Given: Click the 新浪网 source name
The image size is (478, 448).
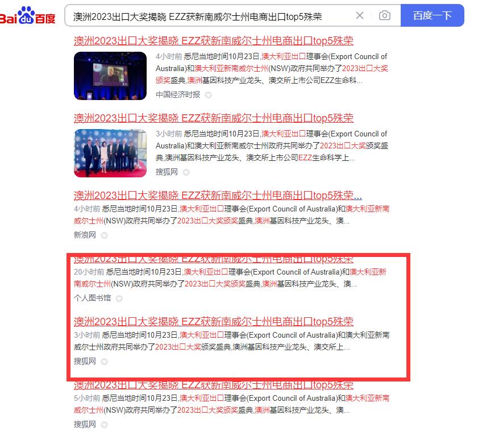Looking at the screenshot, I should coord(85,235).
